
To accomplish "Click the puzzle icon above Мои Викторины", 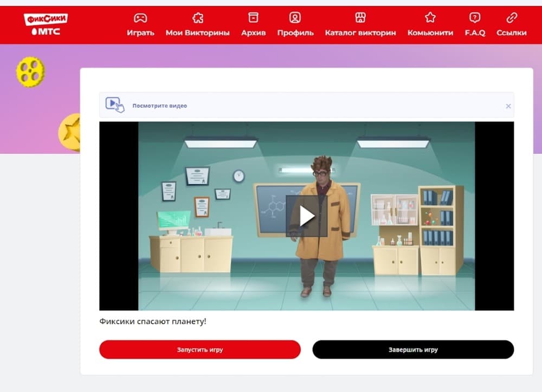I will click(198, 18).
